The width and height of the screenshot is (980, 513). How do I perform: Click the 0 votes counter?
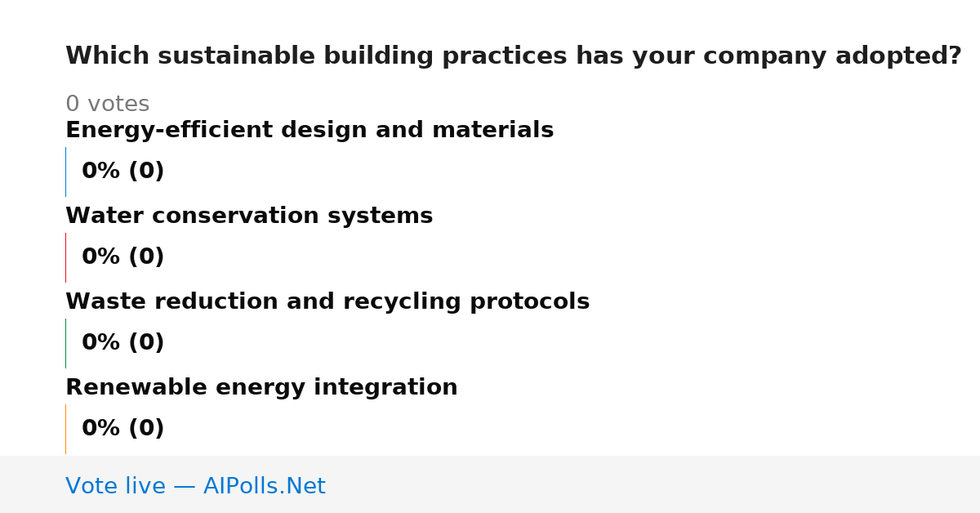coord(107,105)
